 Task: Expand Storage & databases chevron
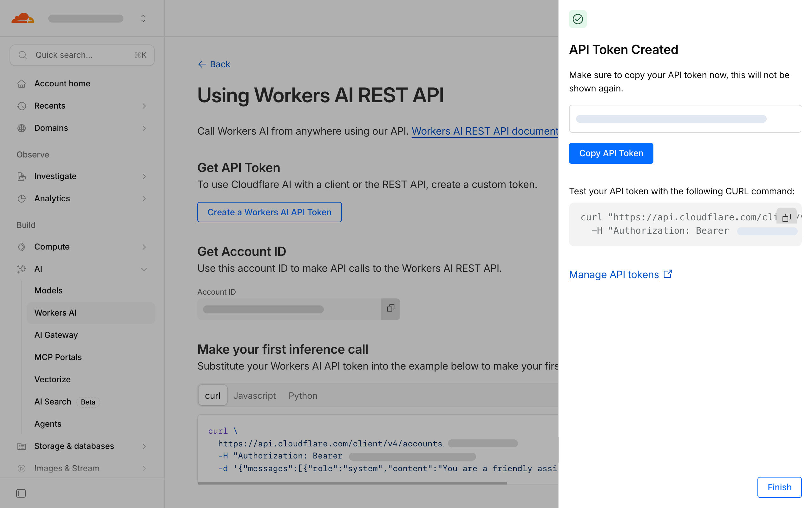[x=144, y=446]
